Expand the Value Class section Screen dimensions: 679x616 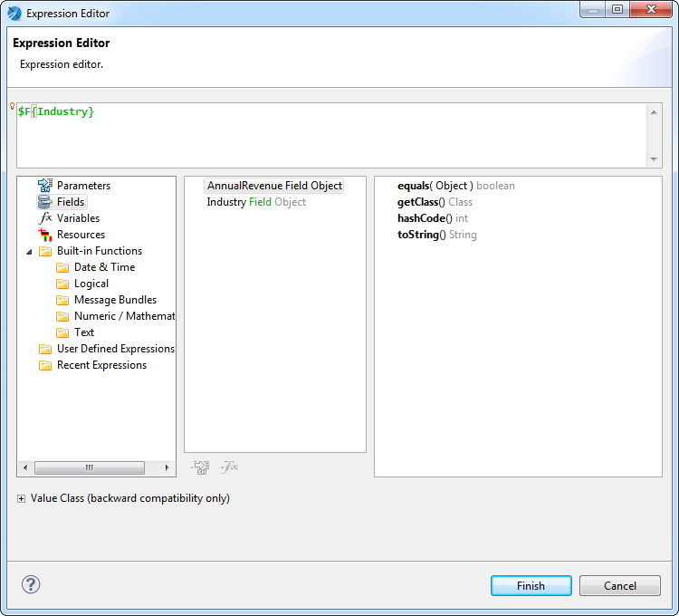pyautogui.click(x=21, y=498)
